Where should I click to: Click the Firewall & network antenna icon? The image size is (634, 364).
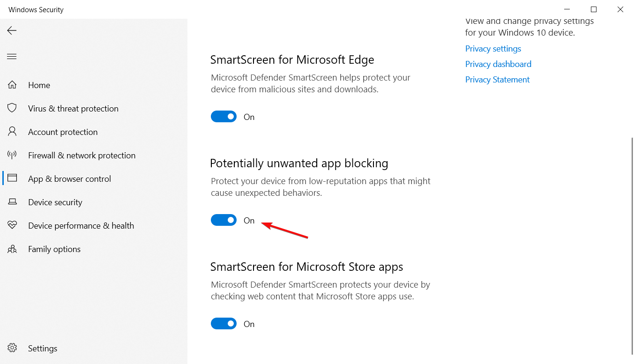coord(12,155)
